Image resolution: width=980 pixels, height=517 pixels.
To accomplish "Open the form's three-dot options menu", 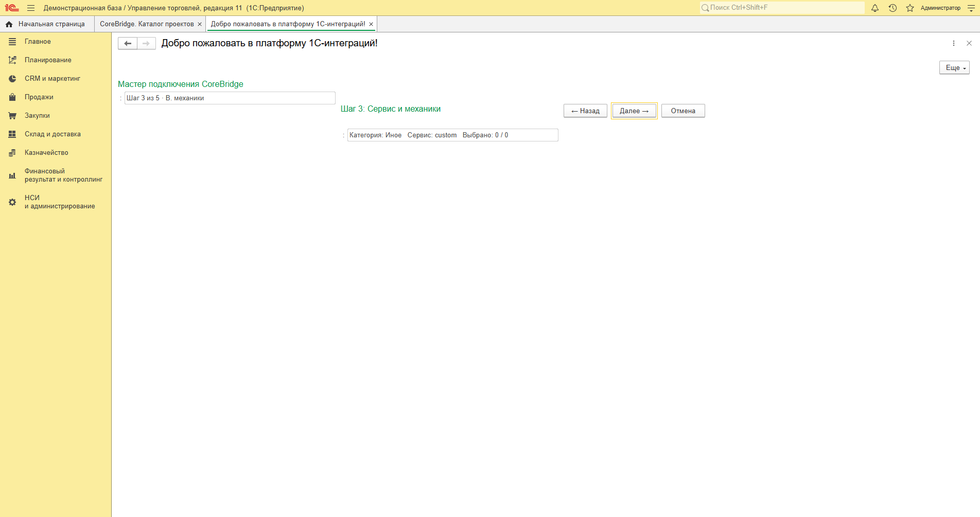I will pos(954,44).
